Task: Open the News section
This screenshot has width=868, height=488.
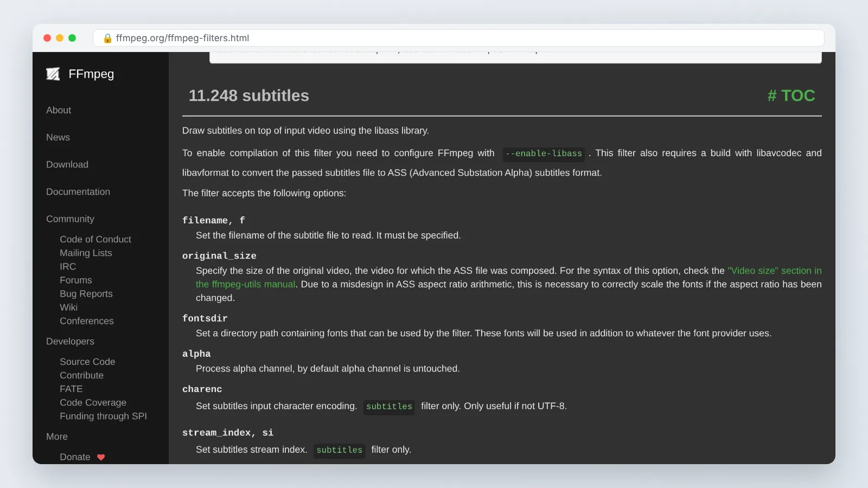Action: point(58,137)
